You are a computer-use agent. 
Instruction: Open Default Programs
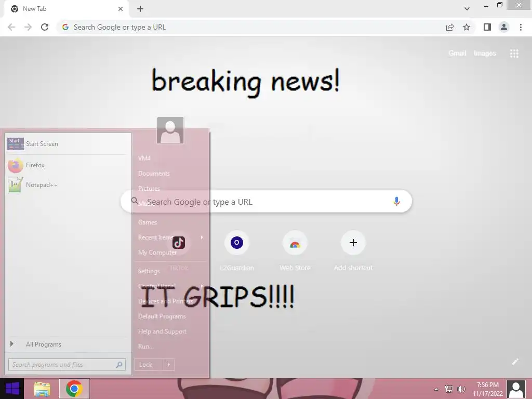coord(162,316)
